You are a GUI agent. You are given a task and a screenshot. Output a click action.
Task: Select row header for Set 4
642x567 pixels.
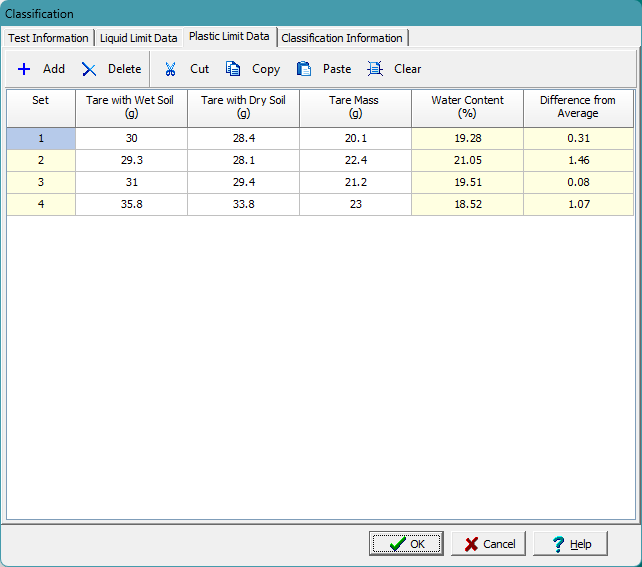tap(41, 204)
